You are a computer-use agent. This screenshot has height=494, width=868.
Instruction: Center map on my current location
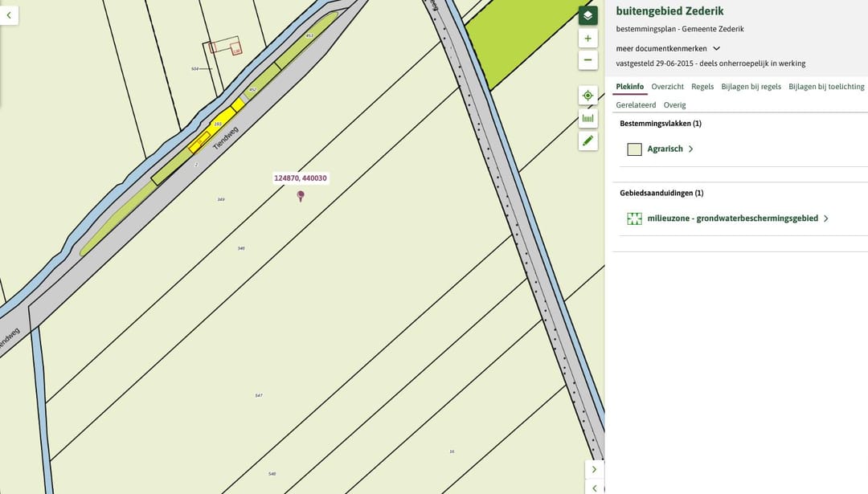588,96
